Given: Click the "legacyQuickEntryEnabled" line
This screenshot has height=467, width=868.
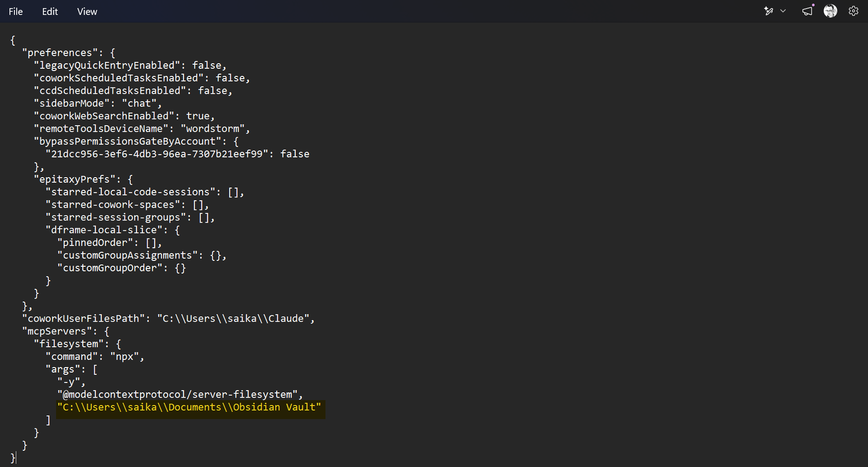Looking at the screenshot, I should tap(130, 65).
